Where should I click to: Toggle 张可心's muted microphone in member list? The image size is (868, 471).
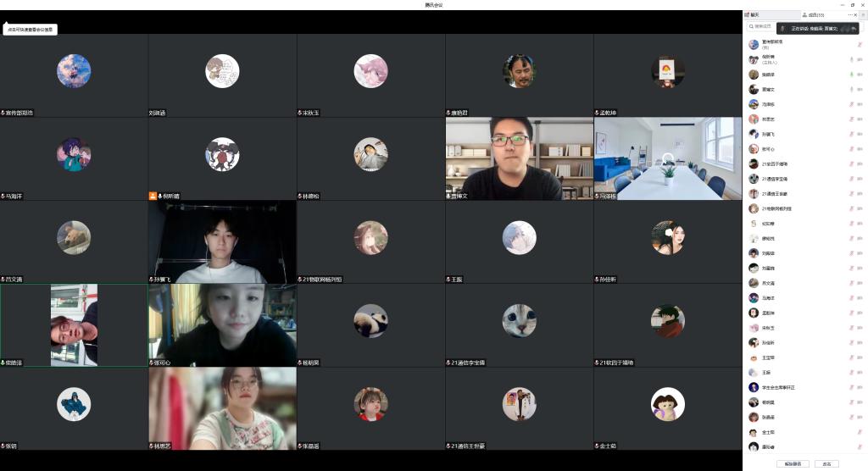[x=851, y=149]
